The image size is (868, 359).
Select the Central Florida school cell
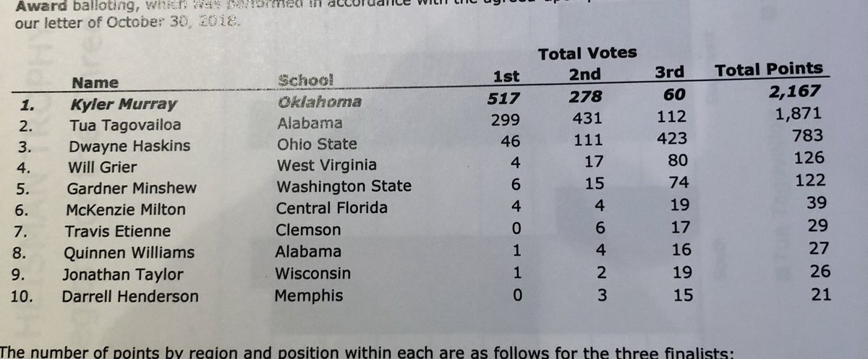click(332, 209)
